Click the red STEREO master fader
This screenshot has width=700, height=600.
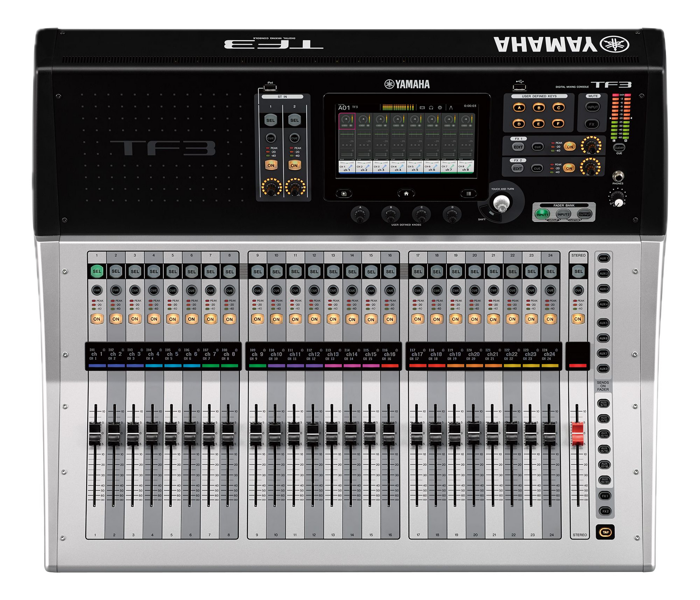tap(577, 433)
